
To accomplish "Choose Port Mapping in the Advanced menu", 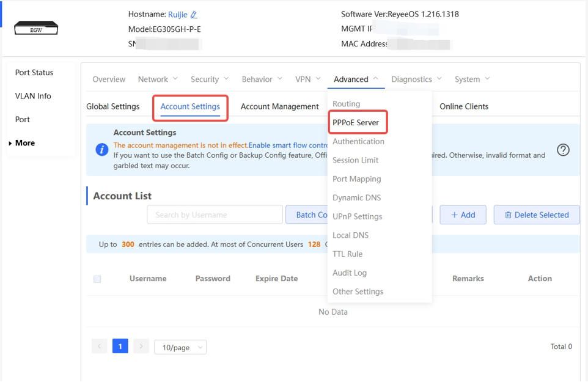I will pos(356,179).
